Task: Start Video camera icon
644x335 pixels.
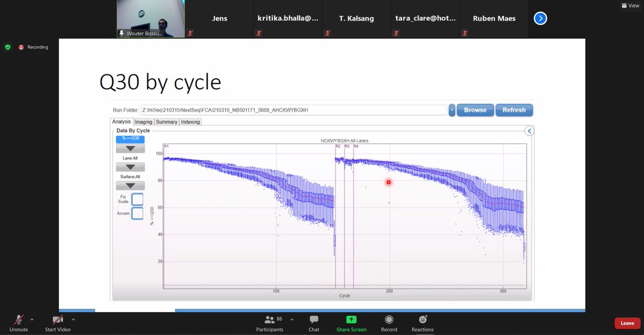Action: pos(57,319)
